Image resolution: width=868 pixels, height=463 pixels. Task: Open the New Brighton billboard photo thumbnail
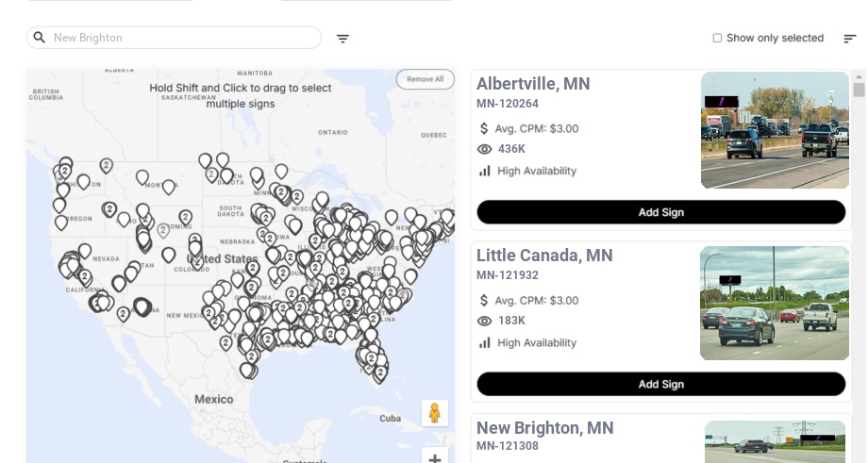(775, 442)
